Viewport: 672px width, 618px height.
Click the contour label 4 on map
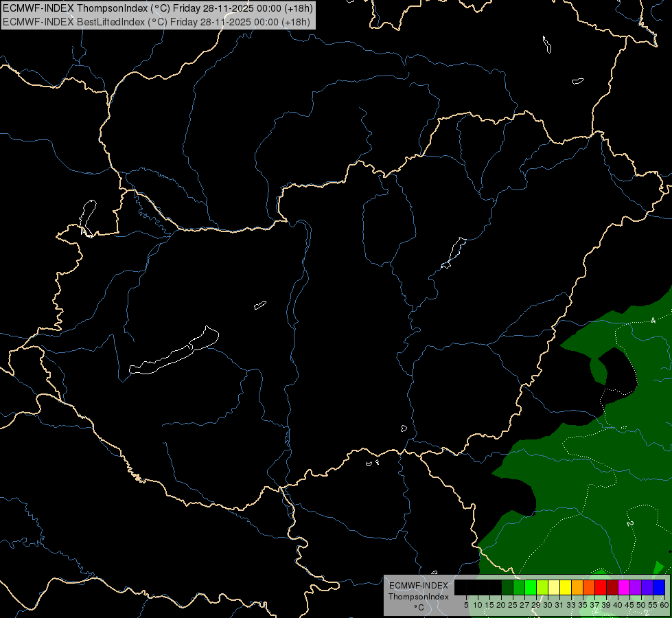tap(653, 321)
